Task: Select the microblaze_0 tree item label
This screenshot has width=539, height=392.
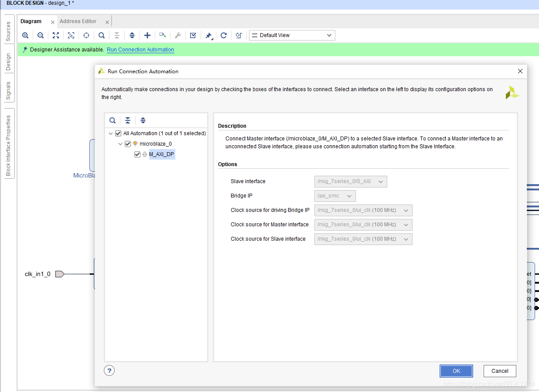Action: pos(156,144)
